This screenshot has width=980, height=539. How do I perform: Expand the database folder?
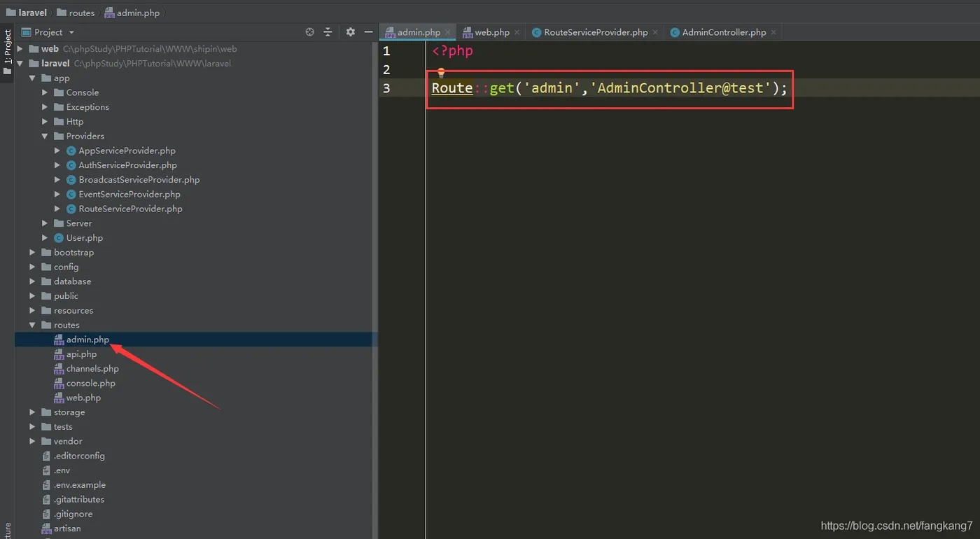pos(32,281)
